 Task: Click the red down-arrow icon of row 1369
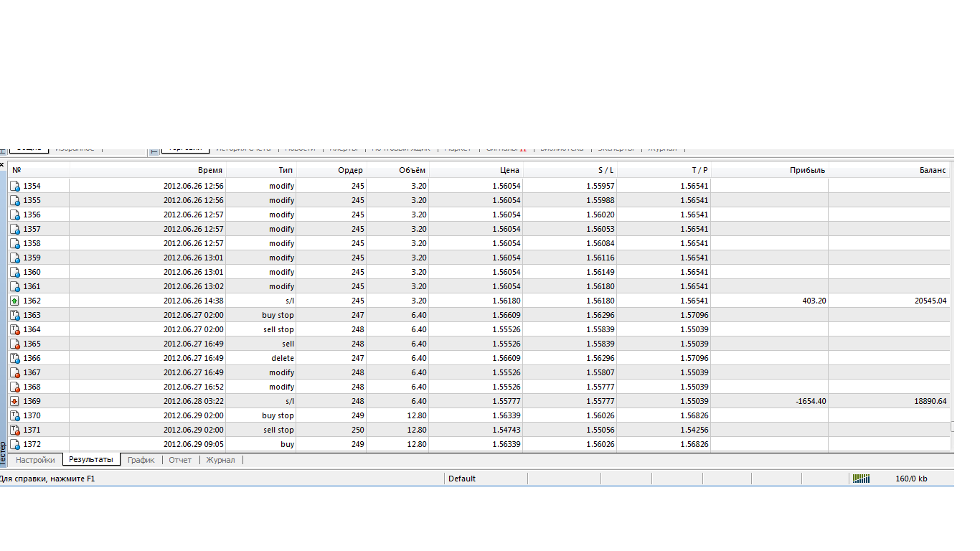coord(14,401)
